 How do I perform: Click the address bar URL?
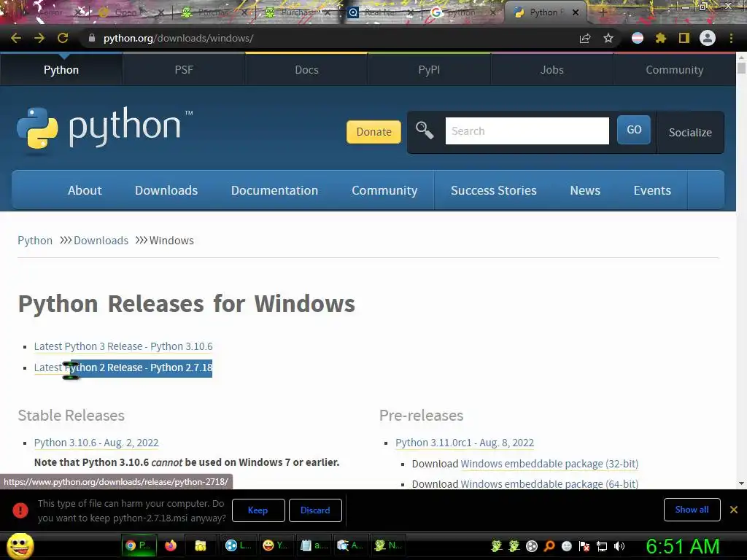[x=178, y=38]
